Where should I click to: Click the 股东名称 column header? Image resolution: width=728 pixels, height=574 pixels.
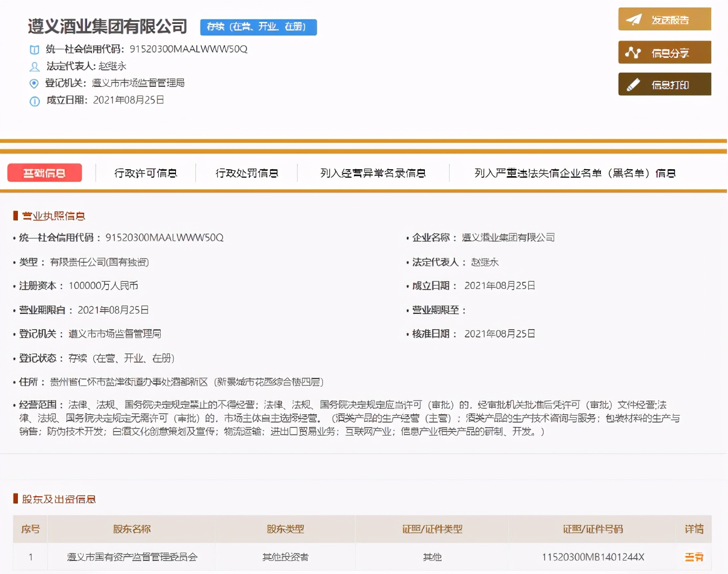[132, 529]
